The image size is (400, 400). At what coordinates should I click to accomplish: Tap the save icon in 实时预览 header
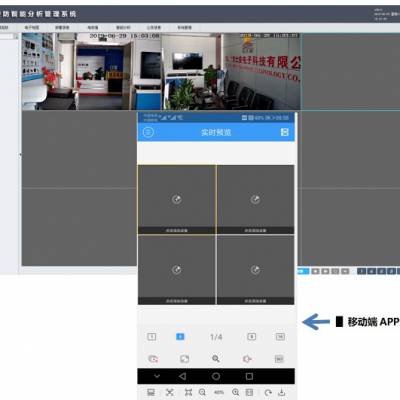point(285,132)
